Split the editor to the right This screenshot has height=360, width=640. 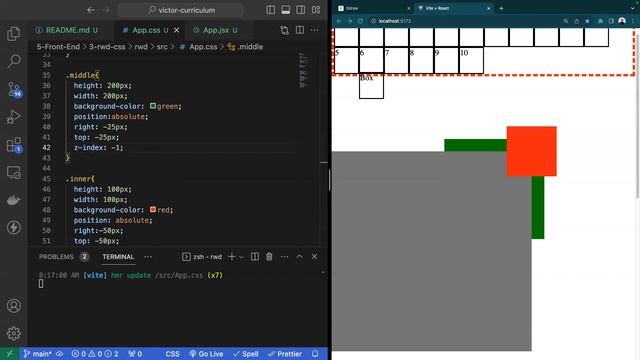(300, 30)
